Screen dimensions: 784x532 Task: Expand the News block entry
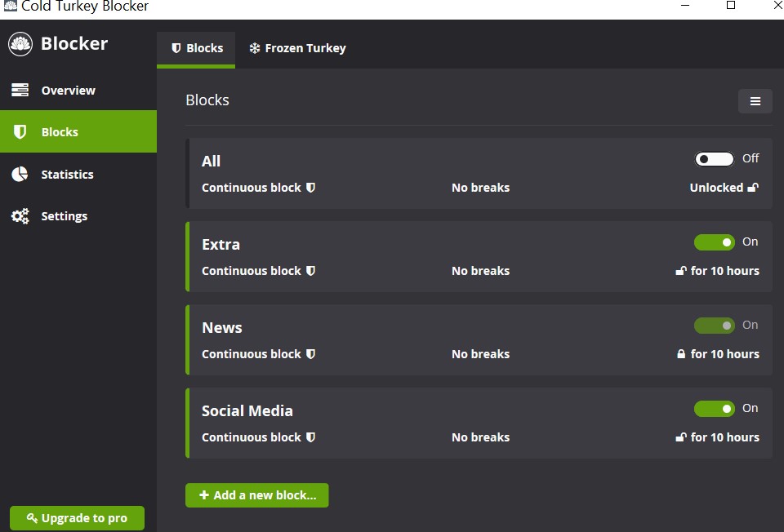[222, 328]
